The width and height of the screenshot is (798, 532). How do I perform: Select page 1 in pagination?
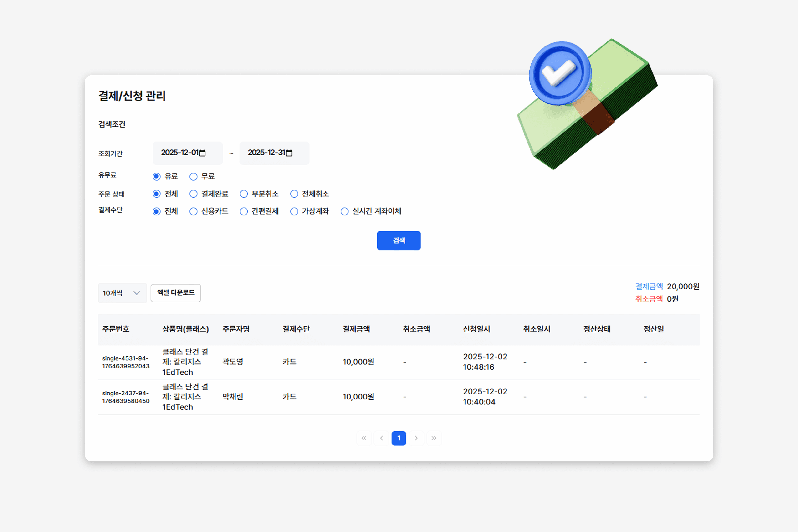click(x=399, y=438)
